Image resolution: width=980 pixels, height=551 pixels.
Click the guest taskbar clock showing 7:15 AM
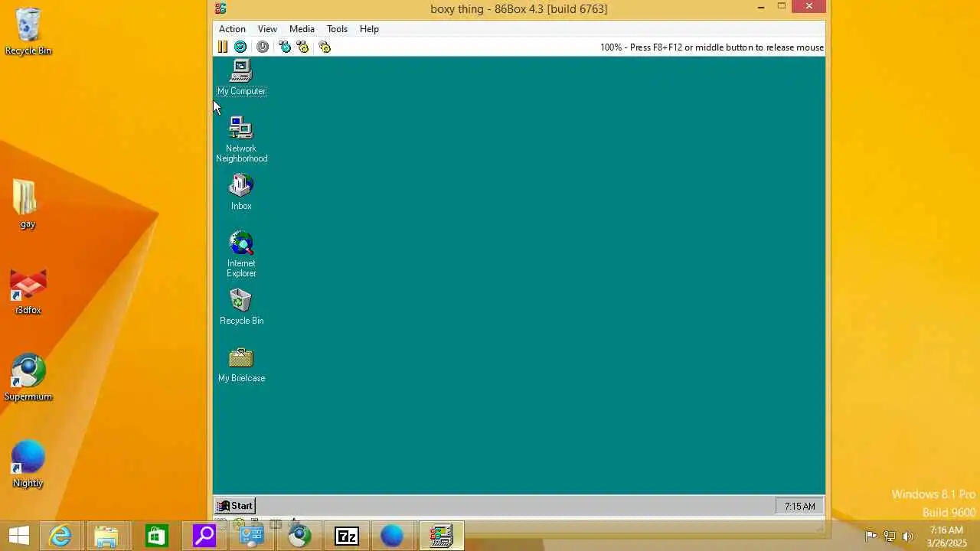799,506
